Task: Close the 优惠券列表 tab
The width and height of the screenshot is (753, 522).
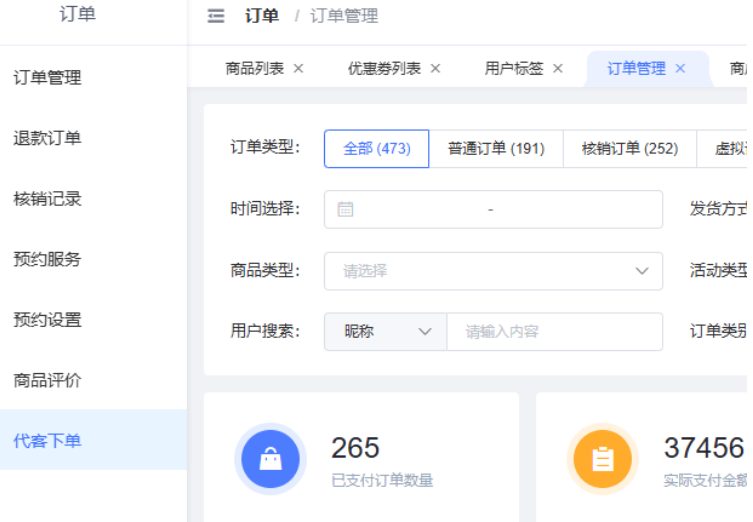Action: (435, 69)
